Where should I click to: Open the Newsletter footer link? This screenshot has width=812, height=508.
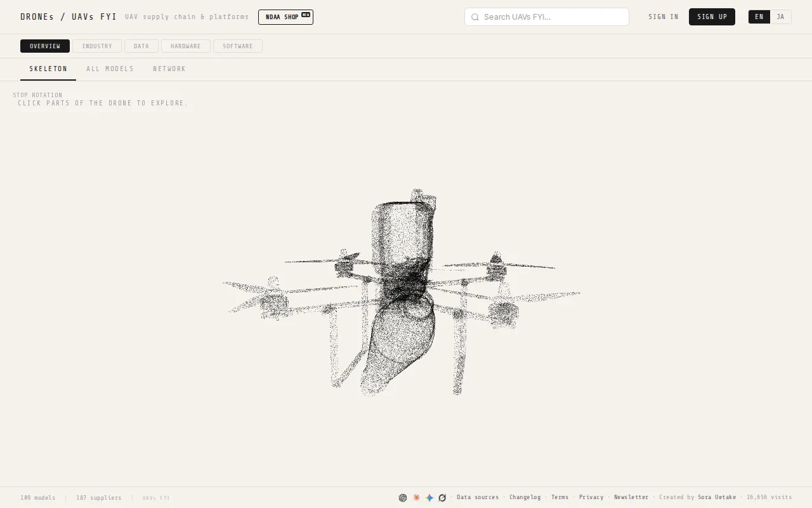click(x=631, y=498)
